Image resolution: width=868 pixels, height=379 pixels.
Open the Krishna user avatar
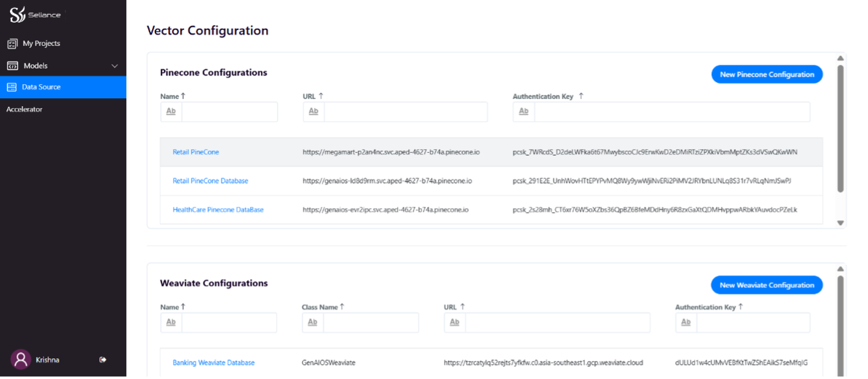pyautogui.click(x=21, y=360)
